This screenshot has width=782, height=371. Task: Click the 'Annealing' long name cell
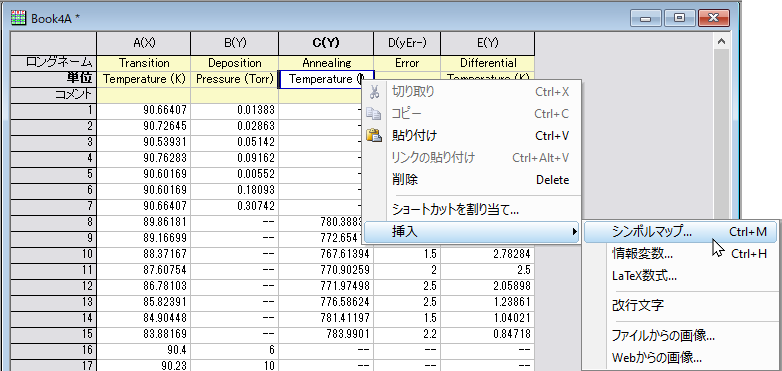[326, 63]
